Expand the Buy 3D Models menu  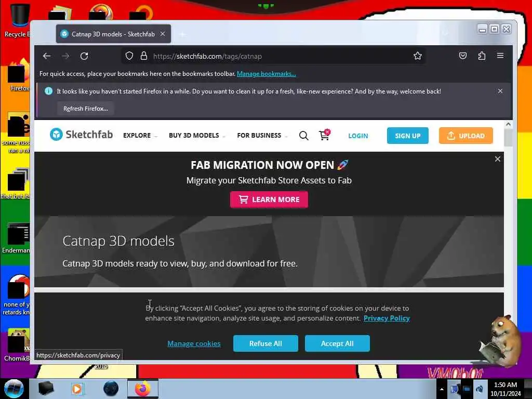point(197,136)
